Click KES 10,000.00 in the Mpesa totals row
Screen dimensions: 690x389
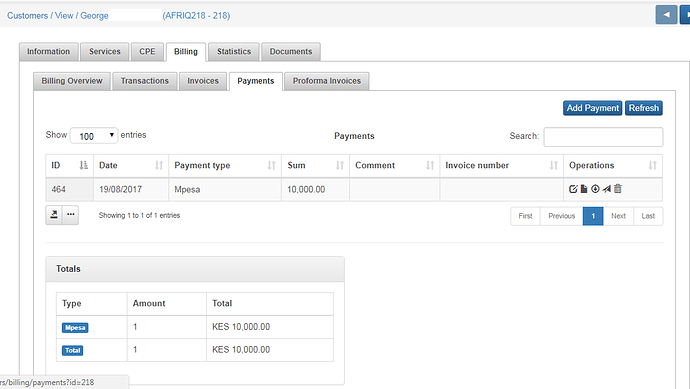tap(241, 327)
